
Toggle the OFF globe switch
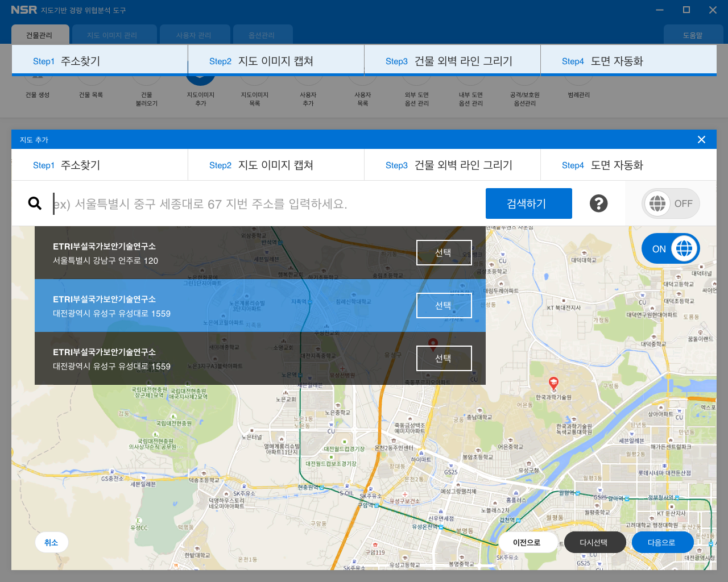click(671, 203)
